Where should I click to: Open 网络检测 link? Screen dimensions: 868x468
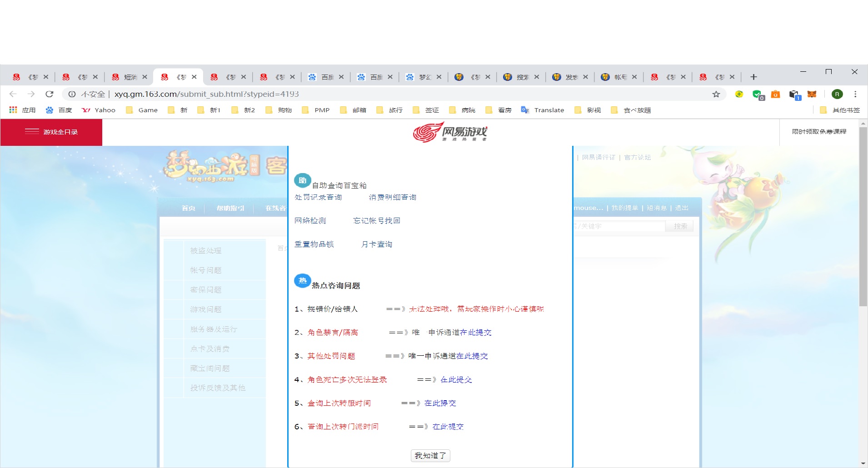(x=310, y=220)
